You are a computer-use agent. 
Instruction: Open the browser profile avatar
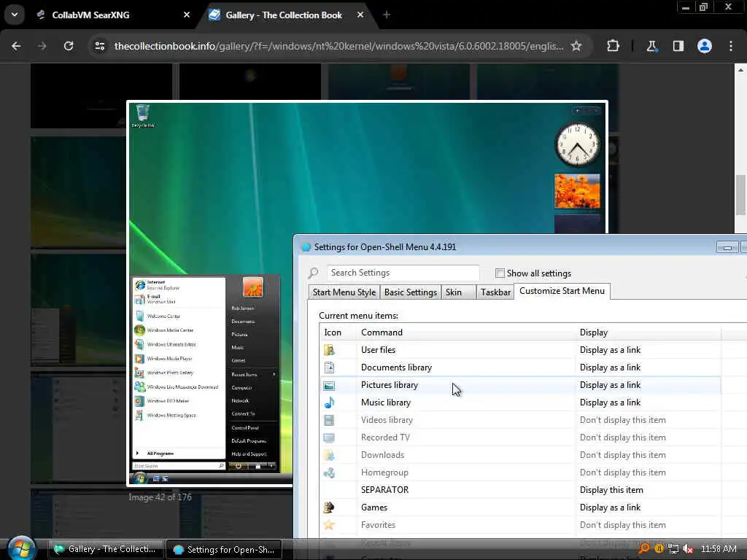coord(705,46)
